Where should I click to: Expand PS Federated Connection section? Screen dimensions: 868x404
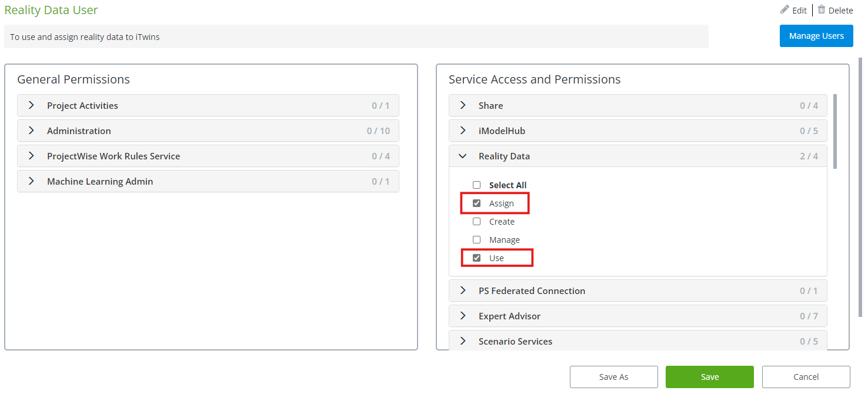pyautogui.click(x=463, y=291)
